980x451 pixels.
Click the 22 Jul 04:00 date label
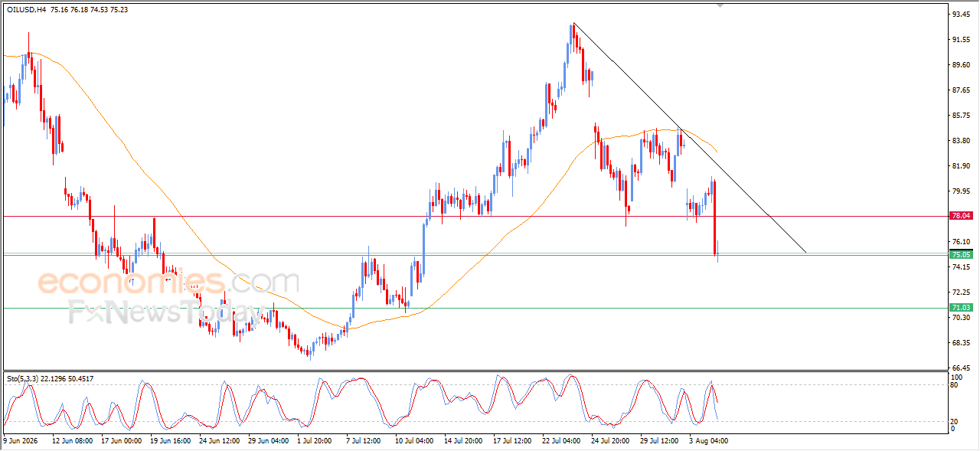tap(563, 441)
